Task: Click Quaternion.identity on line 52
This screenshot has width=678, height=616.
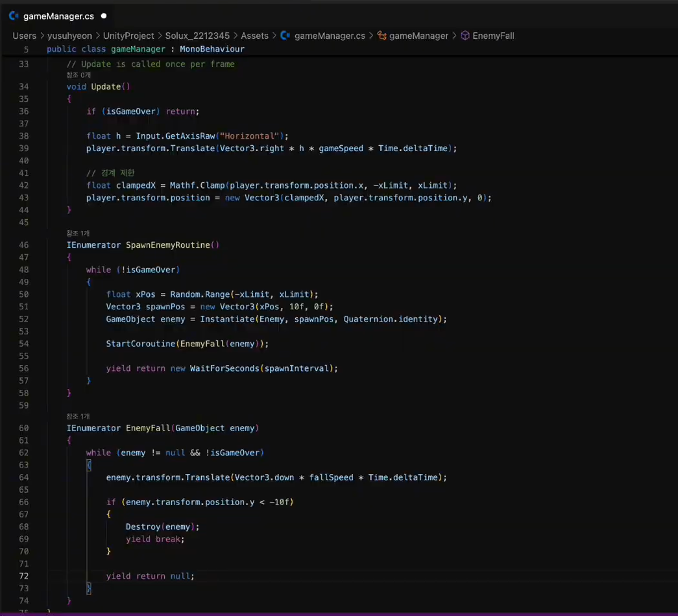Action: pyautogui.click(x=391, y=320)
